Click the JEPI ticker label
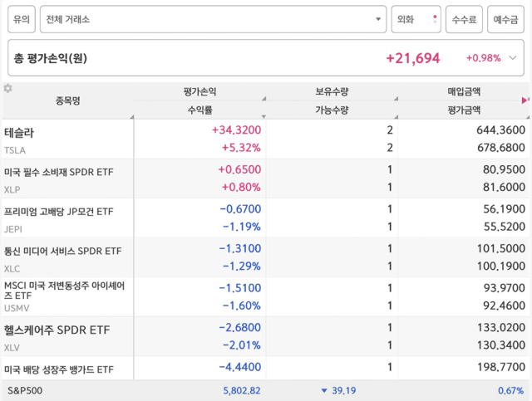This screenshot has height=401, width=532. point(13,229)
